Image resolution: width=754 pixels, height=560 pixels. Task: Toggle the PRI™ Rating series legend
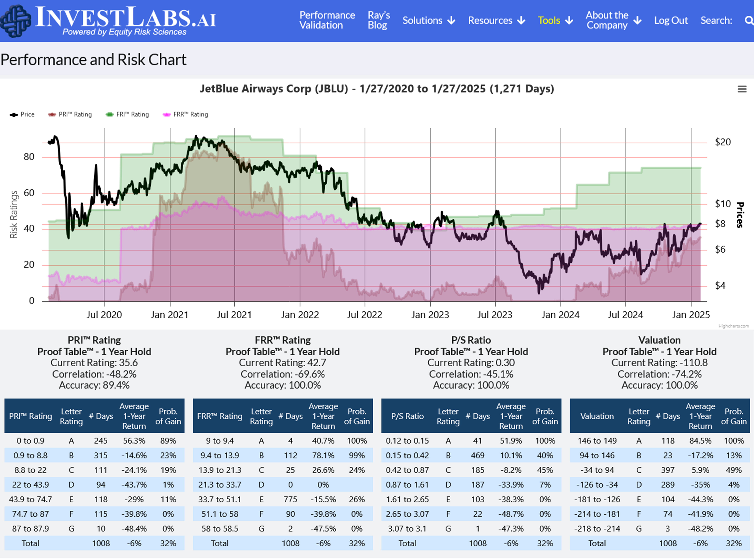(75, 115)
